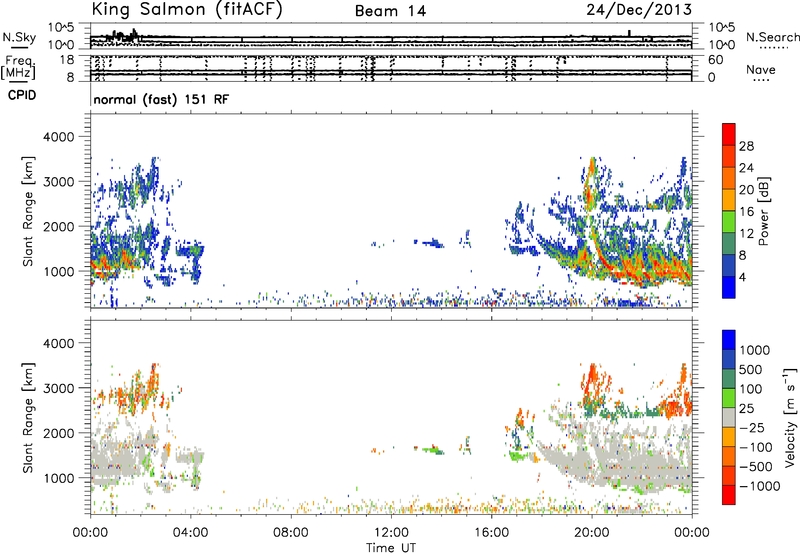Screen dimensions: 800x554
Task: Click 'Slant Range [km]' label of power panel
Action: point(28,211)
